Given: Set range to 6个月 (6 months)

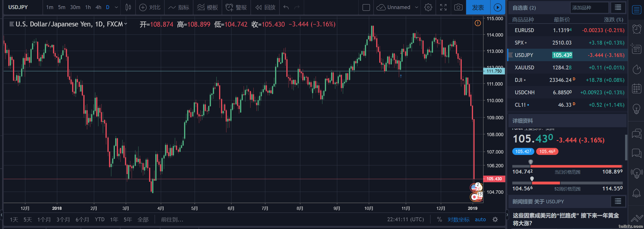Looking at the screenshot, I should pyautogui.click(x=82, y=220).
